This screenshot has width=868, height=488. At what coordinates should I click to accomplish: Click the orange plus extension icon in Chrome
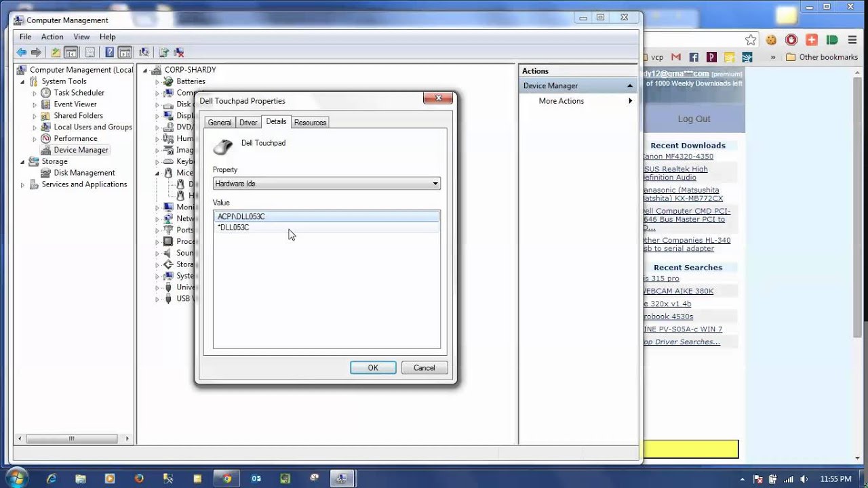click(x=811, y=40)
